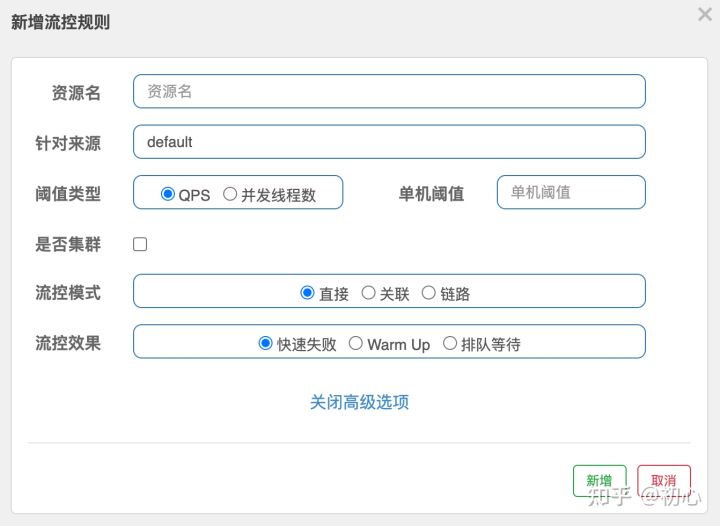Click the 新增流控规则 dialog title
The width and height of the screenshot is (720, 526).
tap(61, 22)
